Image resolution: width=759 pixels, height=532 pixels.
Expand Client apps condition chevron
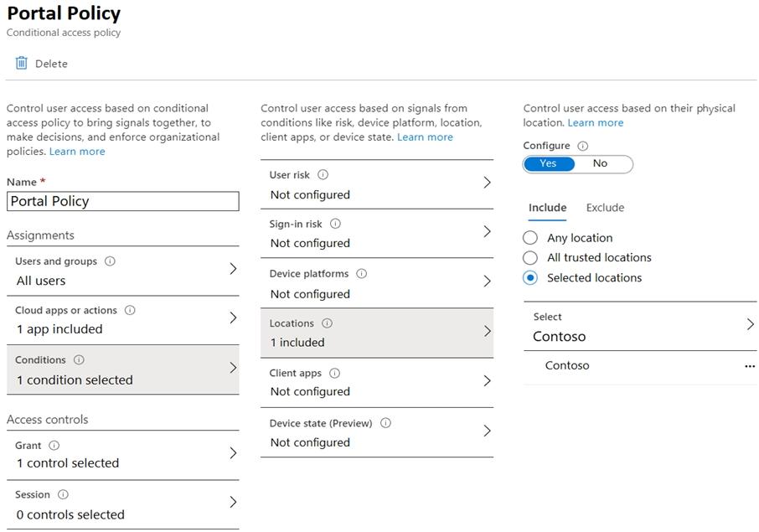487,381
